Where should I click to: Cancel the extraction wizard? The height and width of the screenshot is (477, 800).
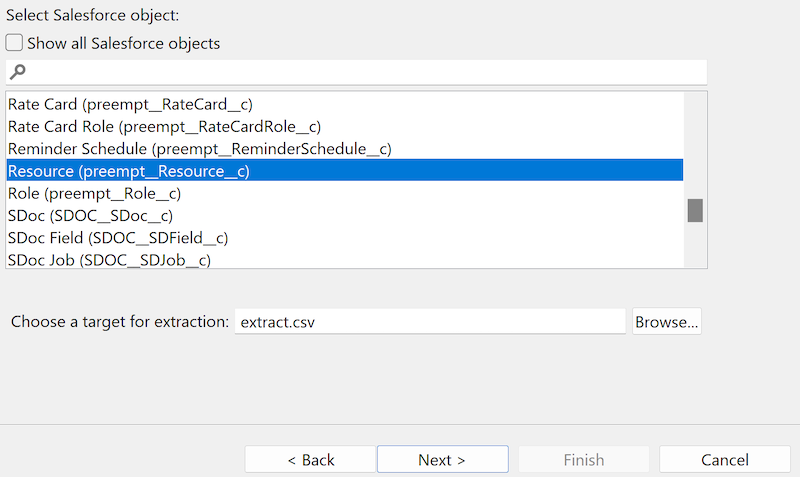click(725, 460)
